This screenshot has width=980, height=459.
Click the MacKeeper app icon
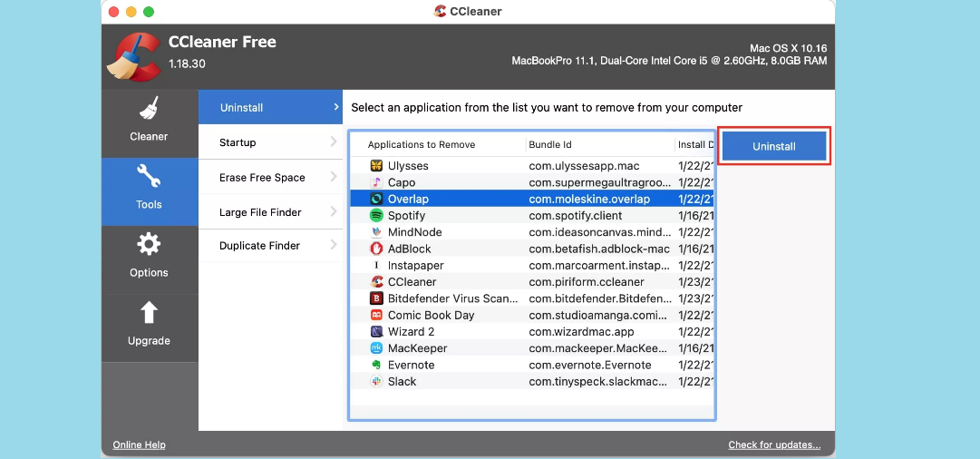pyautogui.click(x=376, y=348)
